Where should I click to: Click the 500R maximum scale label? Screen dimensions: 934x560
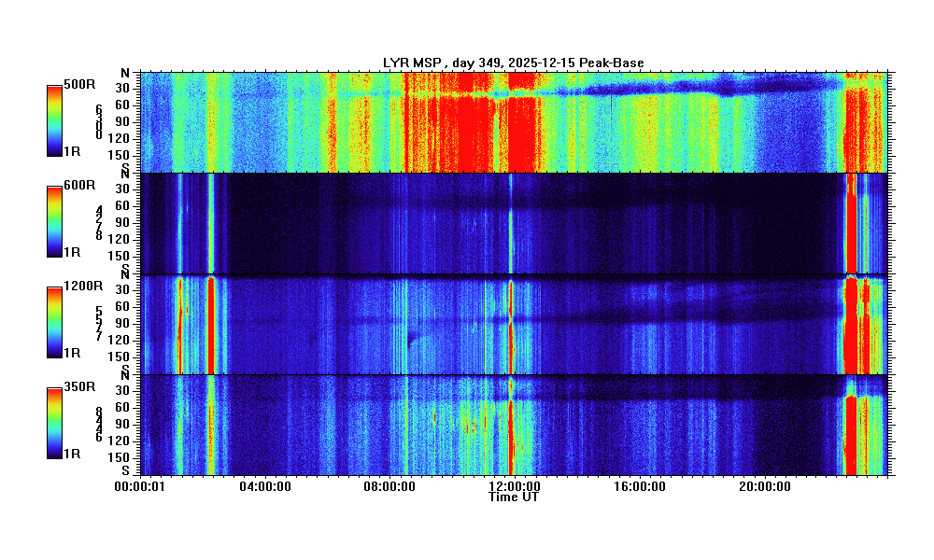click(x=78, y=85)
